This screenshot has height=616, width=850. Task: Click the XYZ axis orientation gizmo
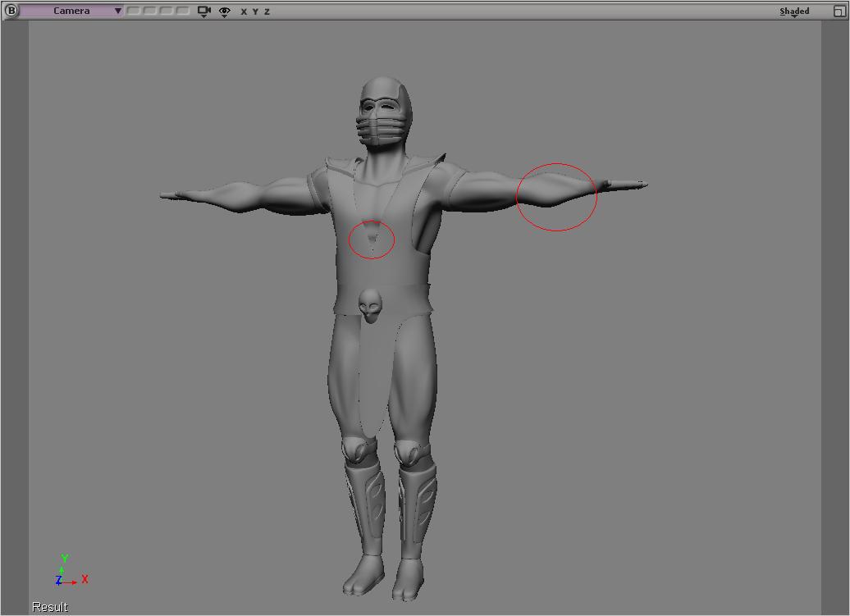71,571
